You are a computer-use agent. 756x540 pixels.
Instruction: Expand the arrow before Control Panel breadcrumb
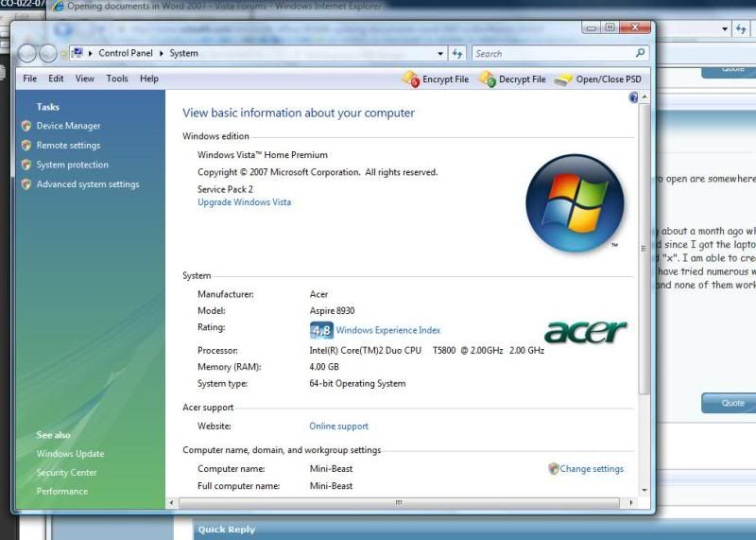pyautogui.click(x=90, y=53)
